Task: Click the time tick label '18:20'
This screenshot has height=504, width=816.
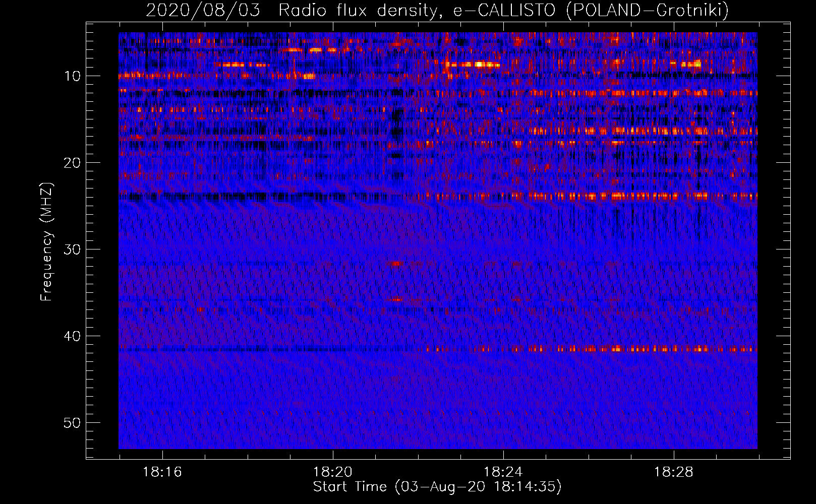Action: 332,472
